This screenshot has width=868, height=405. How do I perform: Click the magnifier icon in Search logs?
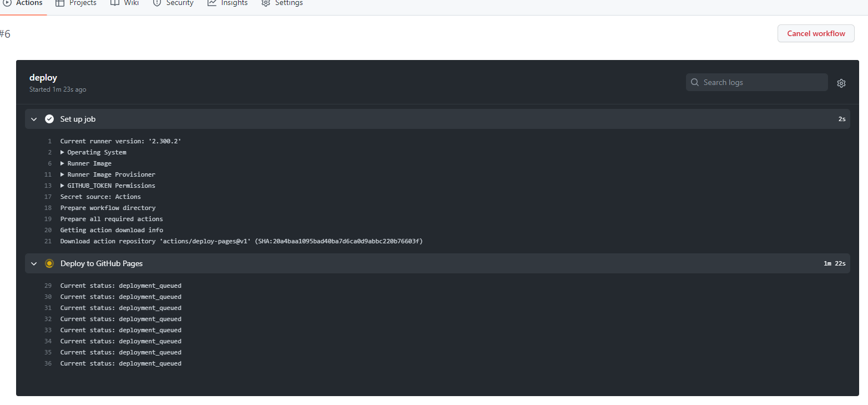[x=695, y=82]
